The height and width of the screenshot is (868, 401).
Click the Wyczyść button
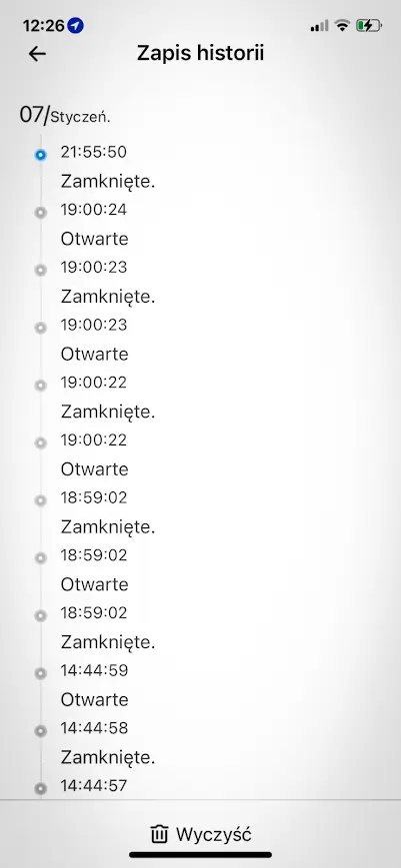(x=200, y=834)
